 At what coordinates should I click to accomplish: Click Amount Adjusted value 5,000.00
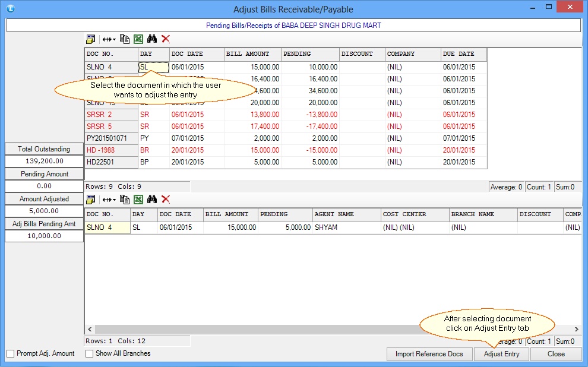[x=45, y=211]
